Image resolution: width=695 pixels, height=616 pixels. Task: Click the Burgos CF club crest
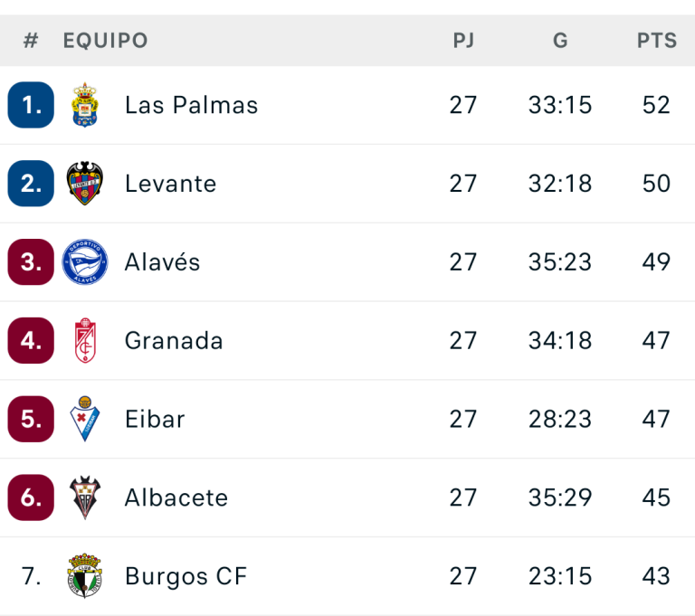[85, 576]
